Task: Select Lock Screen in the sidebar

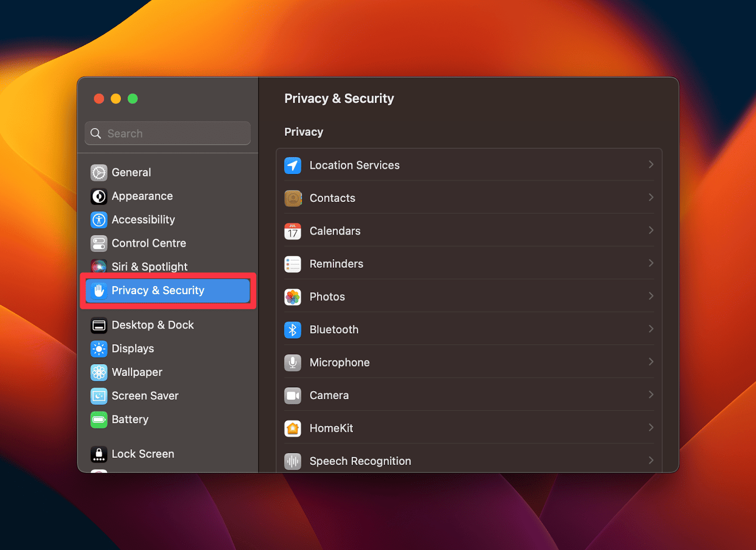Action: click(143, 454)
